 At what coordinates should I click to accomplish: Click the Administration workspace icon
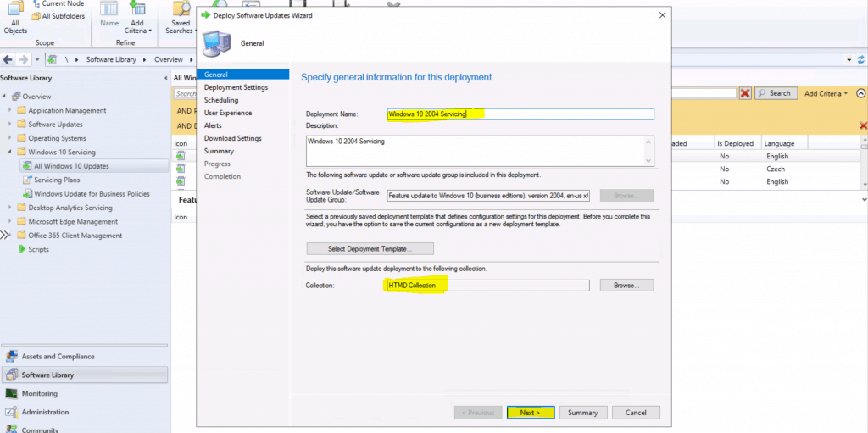pyautogui.click(x=11, y=412)
